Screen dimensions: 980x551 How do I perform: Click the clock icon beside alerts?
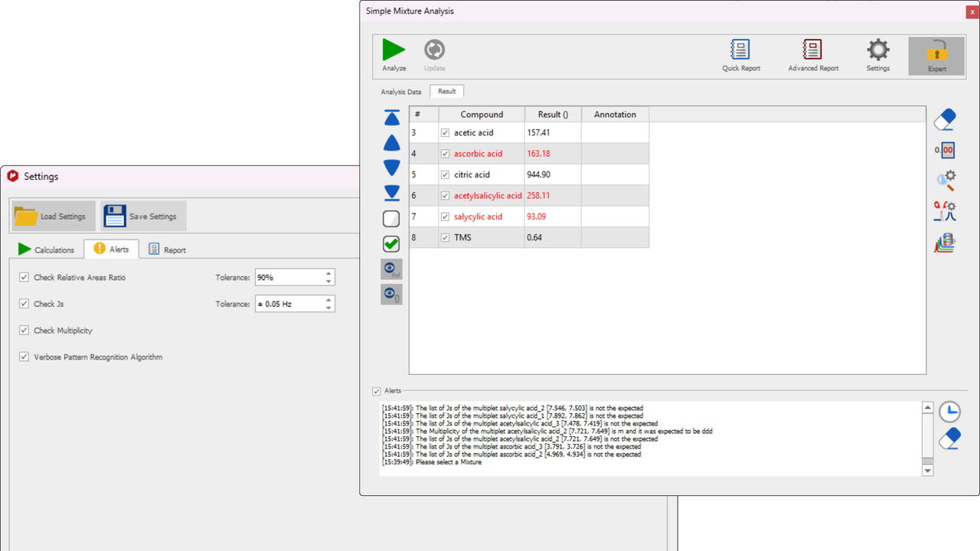click(949, 412)
